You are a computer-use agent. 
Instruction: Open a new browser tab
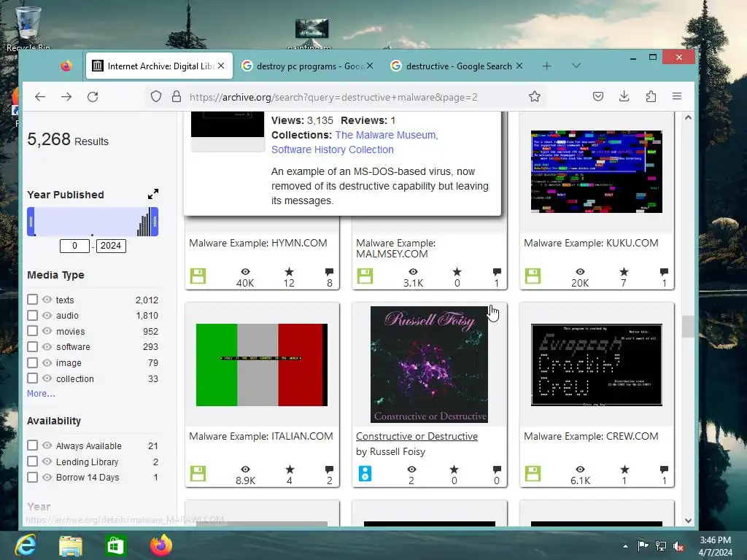point(547,66)
